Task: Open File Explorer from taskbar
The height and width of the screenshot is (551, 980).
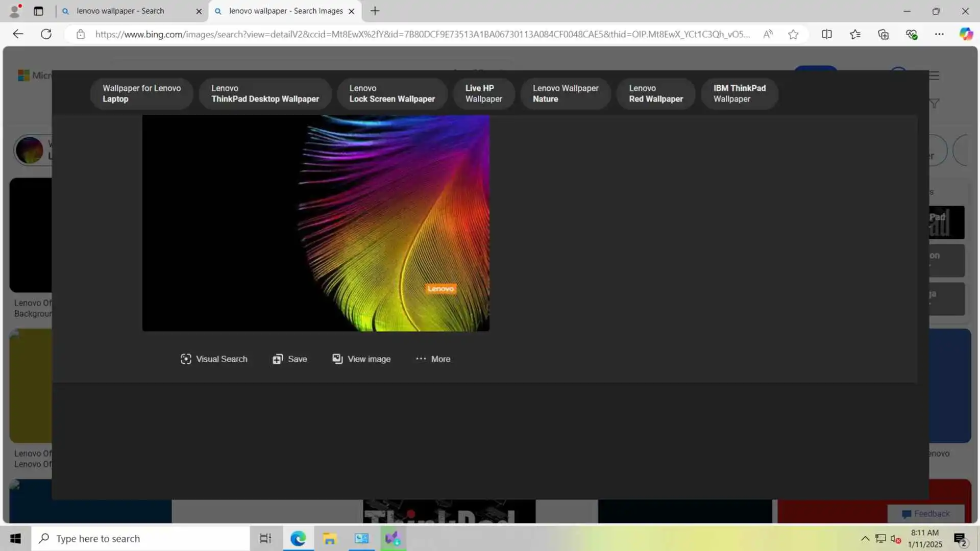Action: pyautogui.click(x=330, y=538)
